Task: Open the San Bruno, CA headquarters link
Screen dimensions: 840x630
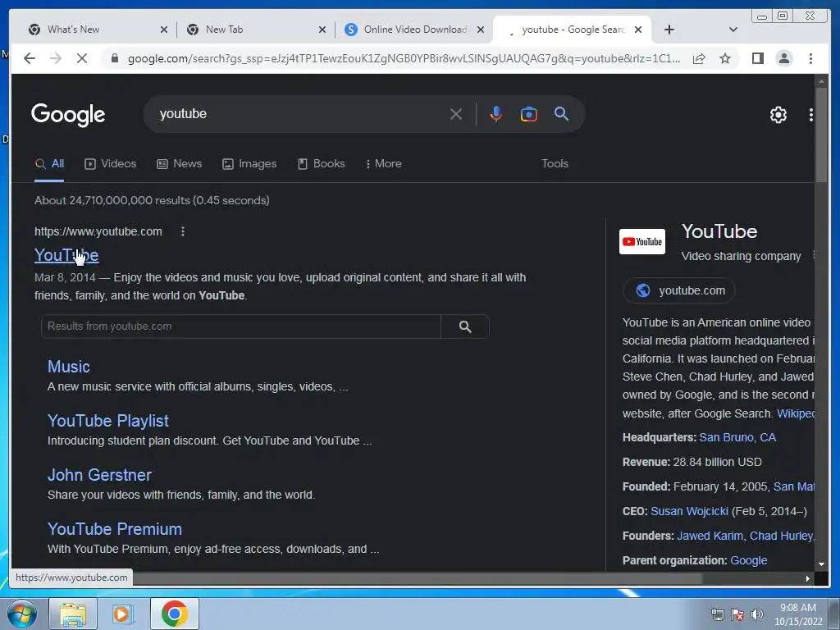Action: tap(737, 438)
